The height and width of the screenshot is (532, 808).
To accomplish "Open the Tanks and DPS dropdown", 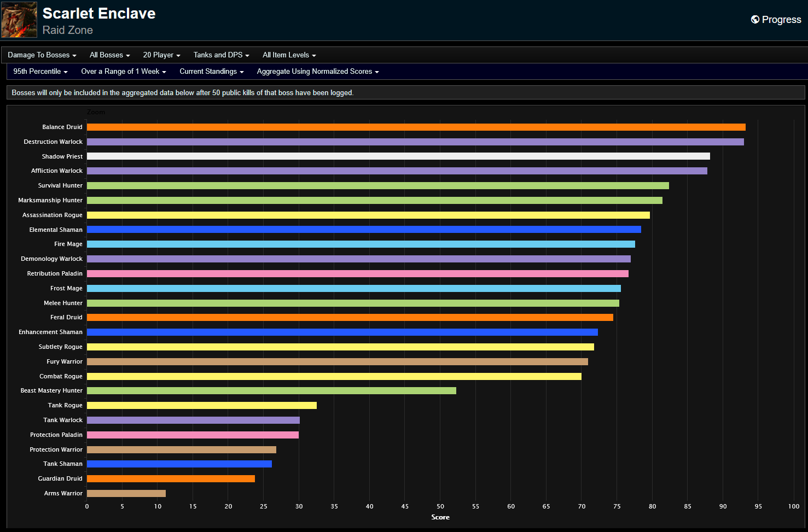I will [x=221, y=55].
